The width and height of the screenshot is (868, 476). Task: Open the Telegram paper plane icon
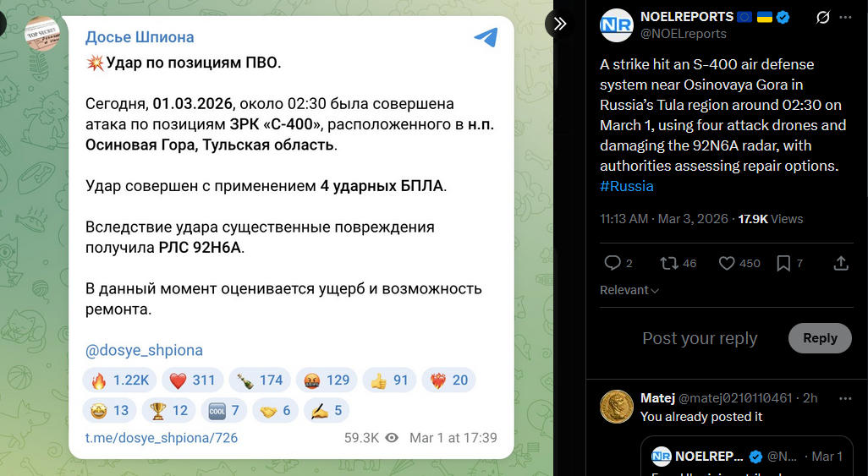[x=486, y=37]
